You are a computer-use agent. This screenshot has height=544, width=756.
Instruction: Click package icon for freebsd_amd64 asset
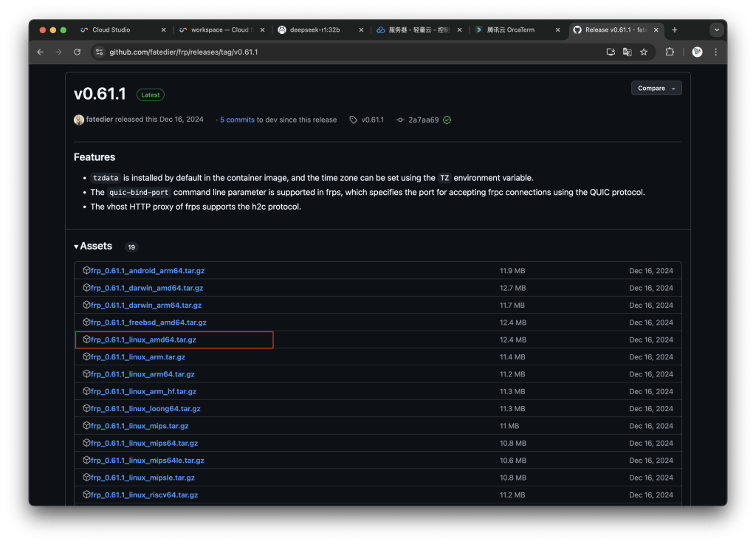(x=86, y=322)
